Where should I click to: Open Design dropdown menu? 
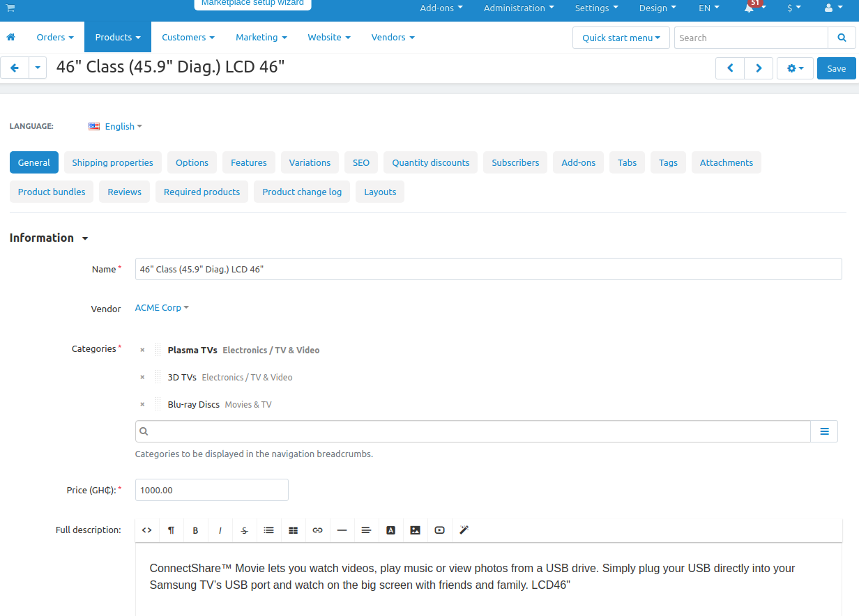tap(658, 8)
